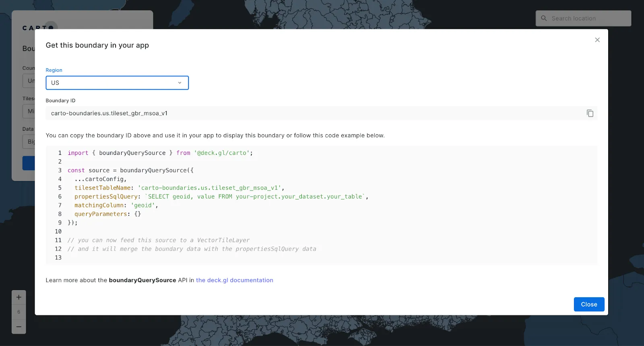
Task: Click the comment about merging boundary data
Action: tap(192, 249)
